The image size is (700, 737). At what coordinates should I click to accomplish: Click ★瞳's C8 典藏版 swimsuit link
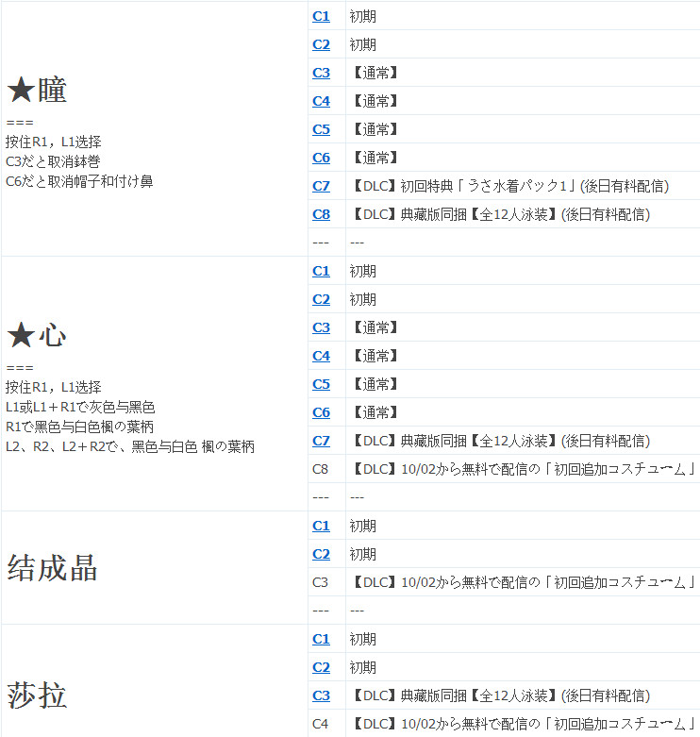(x=321, y=214)
